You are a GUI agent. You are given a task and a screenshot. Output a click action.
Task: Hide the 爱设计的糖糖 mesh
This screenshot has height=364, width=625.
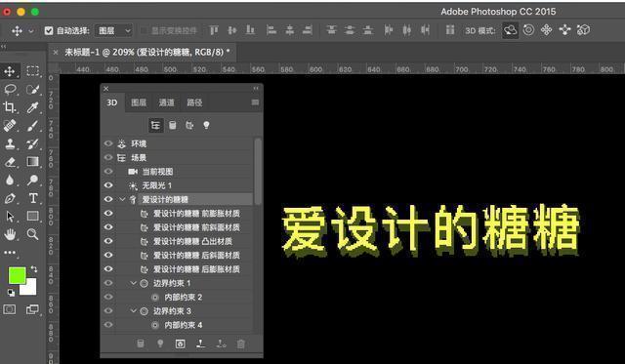[x=108, y=199]
